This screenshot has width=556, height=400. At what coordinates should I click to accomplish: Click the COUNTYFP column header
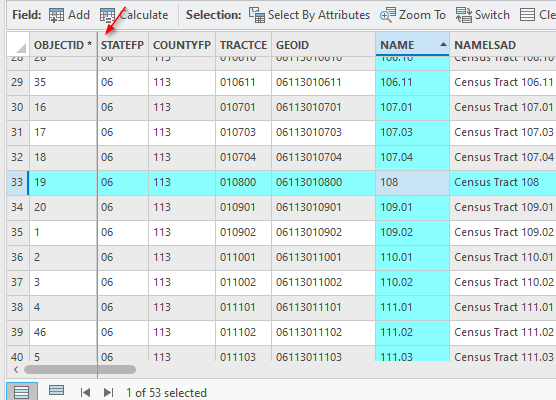coord(182,45)
